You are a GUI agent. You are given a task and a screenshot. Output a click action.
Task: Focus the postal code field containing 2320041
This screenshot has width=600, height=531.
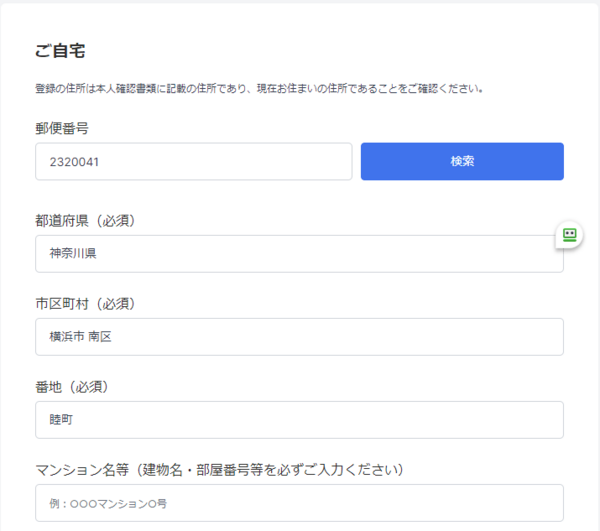pos(193,161)
